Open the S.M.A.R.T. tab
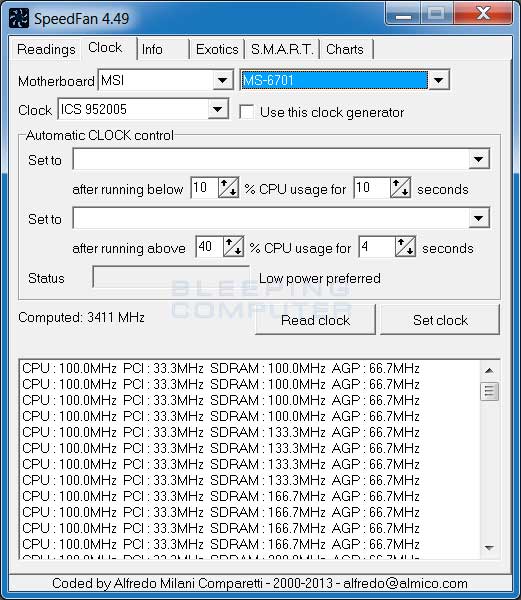The height and width of the screenshot is (600, 521). click(x=282, y=49)
